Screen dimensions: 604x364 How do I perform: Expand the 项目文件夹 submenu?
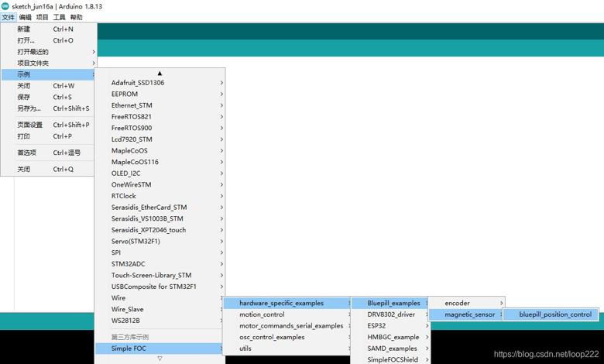pyautogui.click(x=48, y=64)
